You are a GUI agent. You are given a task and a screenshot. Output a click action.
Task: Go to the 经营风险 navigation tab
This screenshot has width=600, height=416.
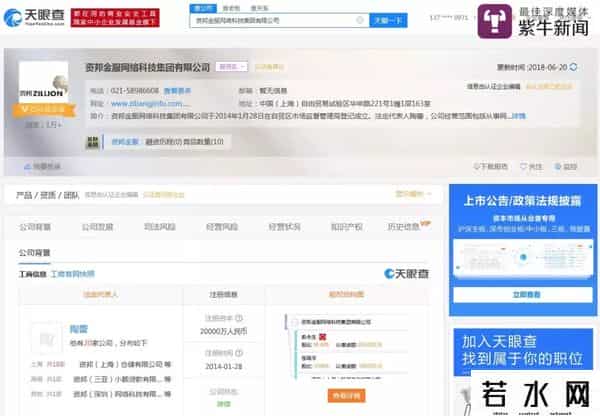click(222, 227)
